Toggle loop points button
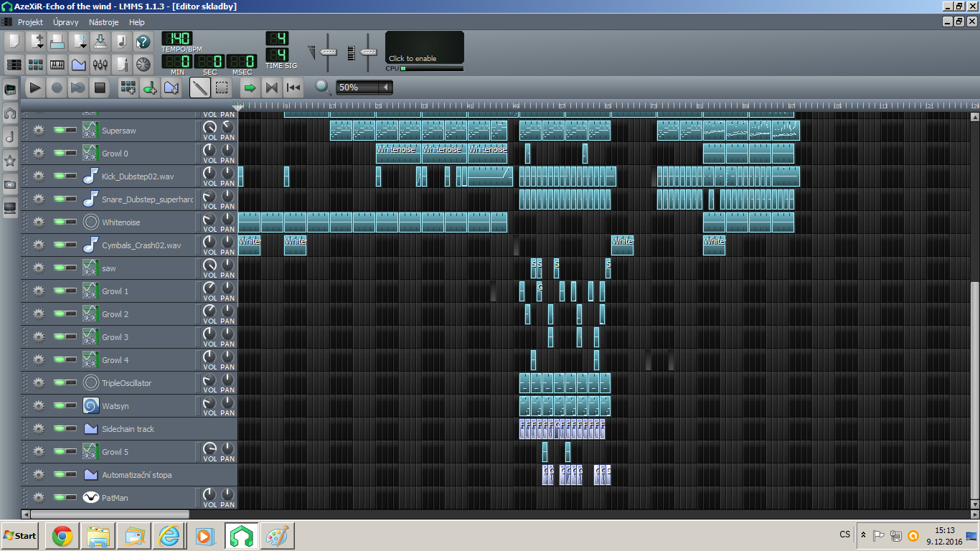 point(271,88)
